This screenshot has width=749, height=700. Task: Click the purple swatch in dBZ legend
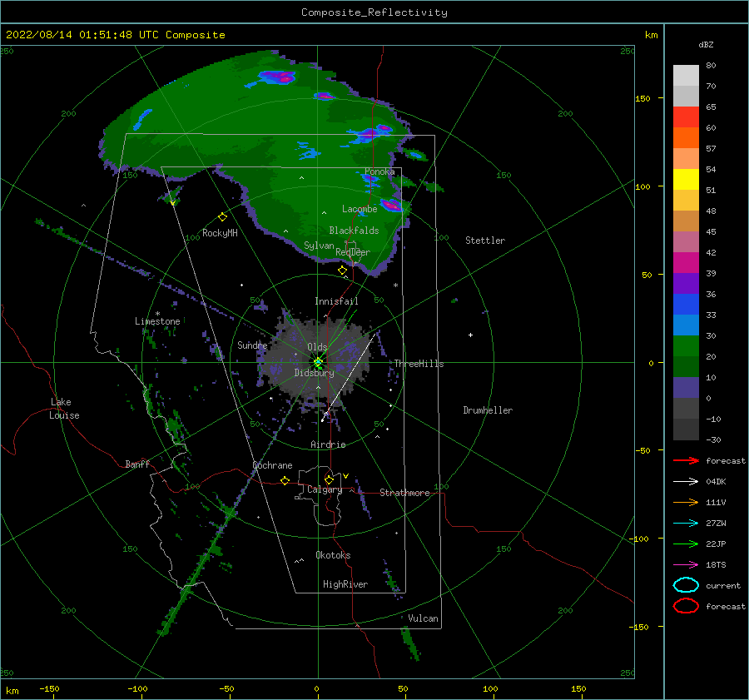(x=686, y=283)
